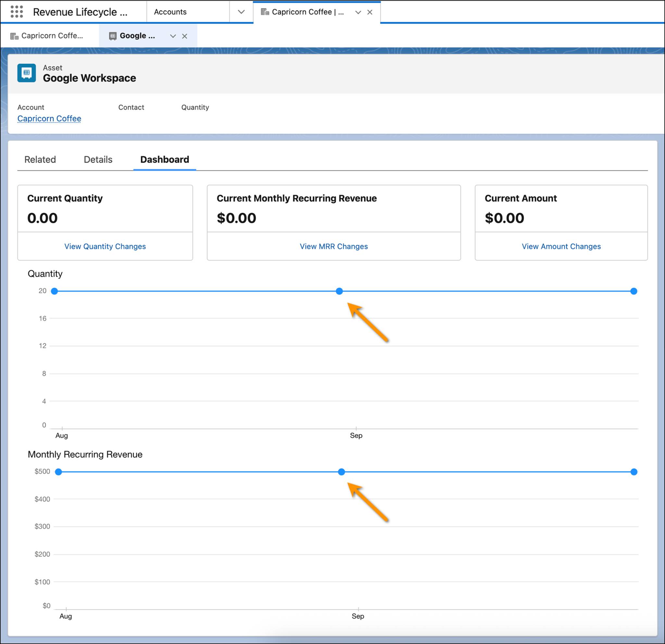Click the $500 axis label
This screenshot has width=665, height=644.
pos(42,471)
